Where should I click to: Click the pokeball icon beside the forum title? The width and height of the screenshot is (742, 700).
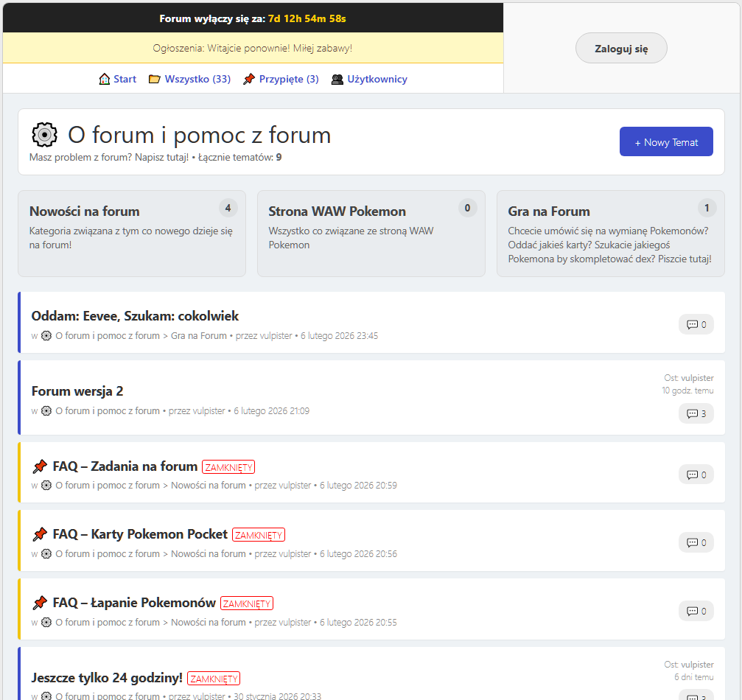pos(43,135)
